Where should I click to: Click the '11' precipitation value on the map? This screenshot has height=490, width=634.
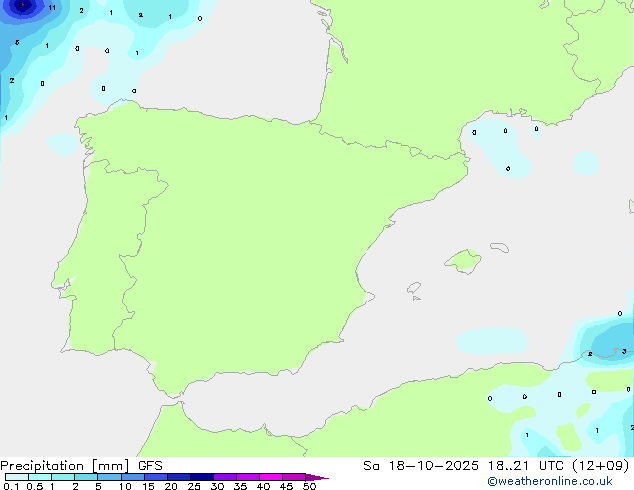[52, 8]
